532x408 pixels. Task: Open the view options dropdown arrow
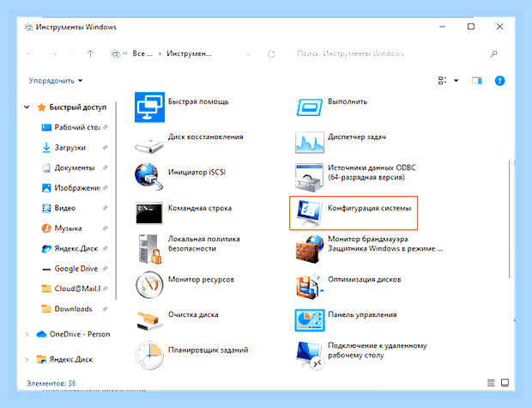pyautogui.click(x=456, y=81)
